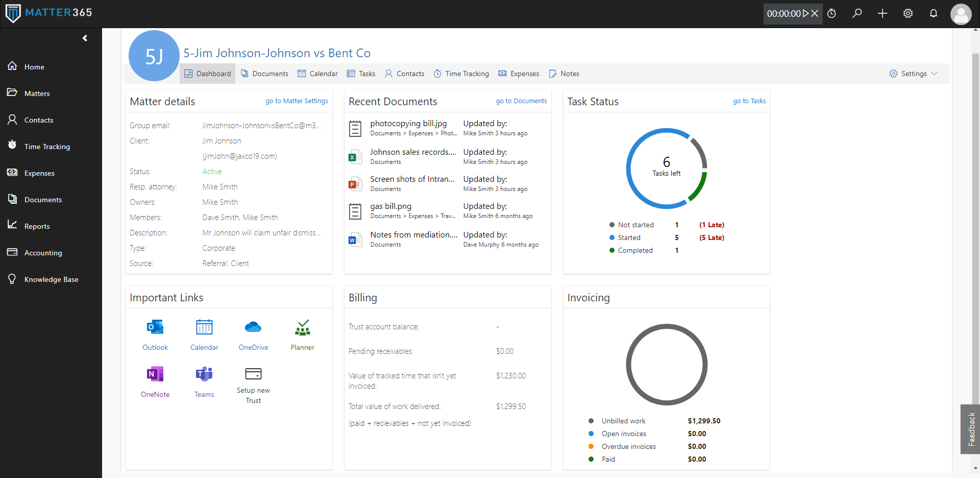Expand the matter Settings dropdown
The image size is (980, 478).
[914, 74]
